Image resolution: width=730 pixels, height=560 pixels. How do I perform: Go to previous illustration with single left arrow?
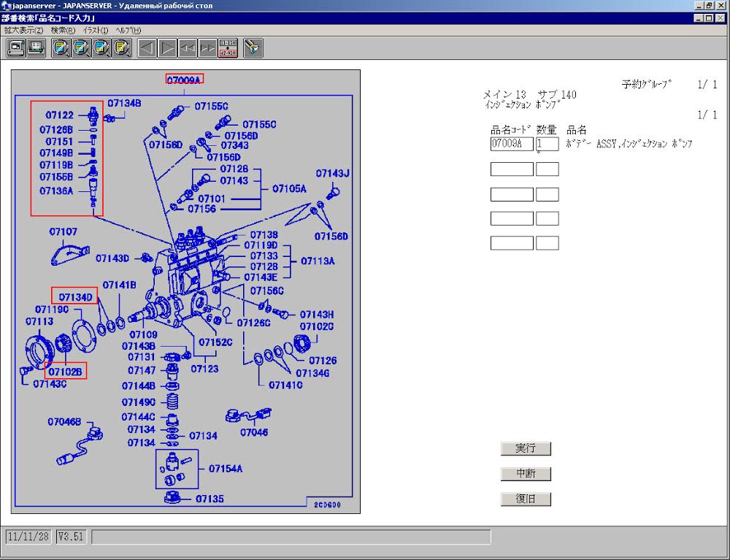tap(147, 48)
